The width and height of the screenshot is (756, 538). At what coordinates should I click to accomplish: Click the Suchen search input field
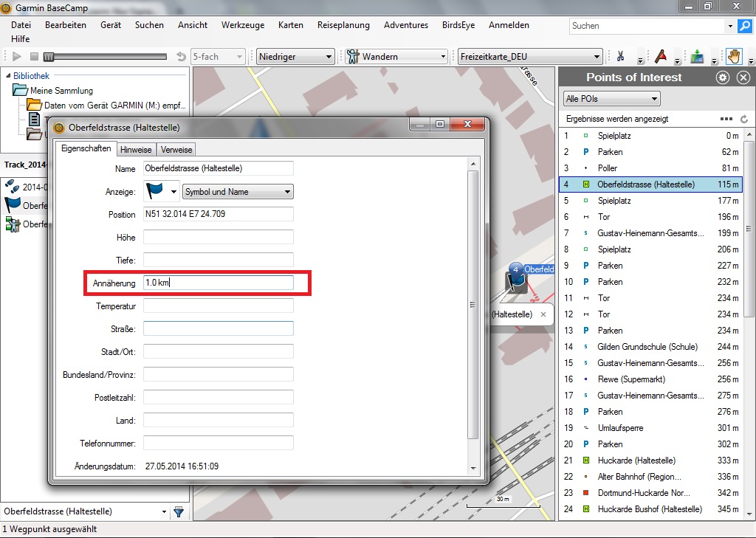coord(647,26)
